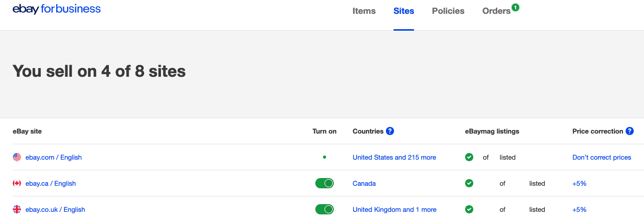Click the US flag icon

click(17, 157)
